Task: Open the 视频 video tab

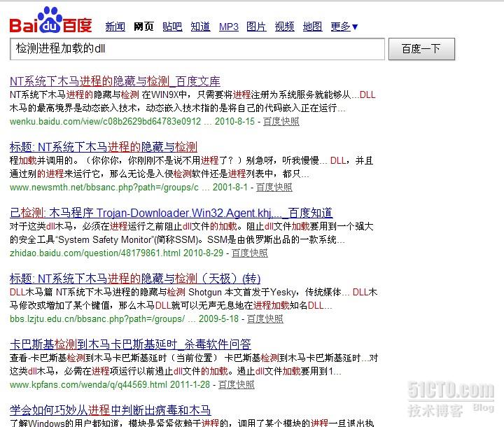Action: (x=285, y=27)
